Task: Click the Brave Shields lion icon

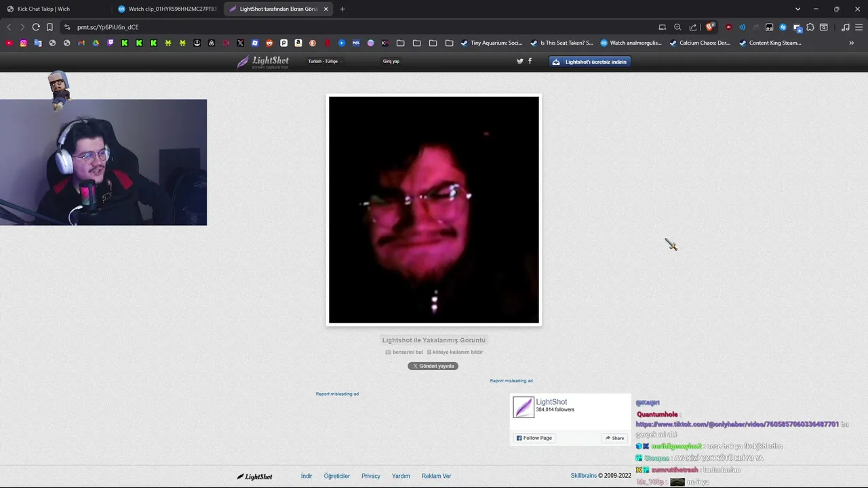Action: [710, 27]
